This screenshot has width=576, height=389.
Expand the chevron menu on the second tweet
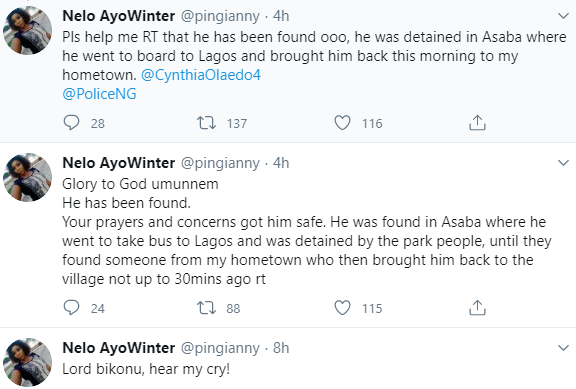[563, 163]
